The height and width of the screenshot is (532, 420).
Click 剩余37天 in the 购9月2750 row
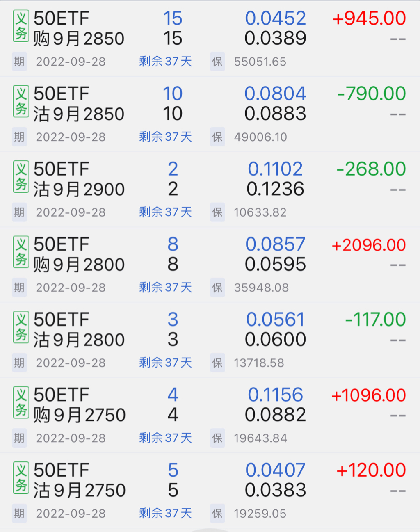165,438
